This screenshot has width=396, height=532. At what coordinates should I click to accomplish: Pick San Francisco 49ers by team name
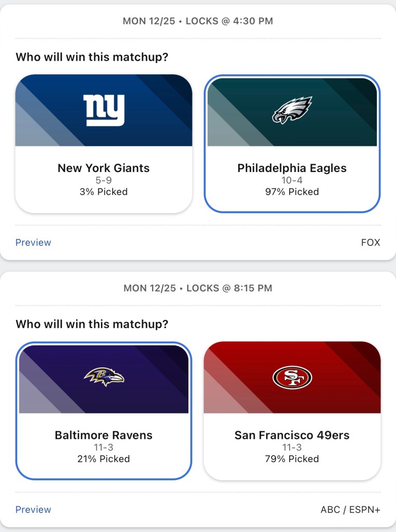292,435
